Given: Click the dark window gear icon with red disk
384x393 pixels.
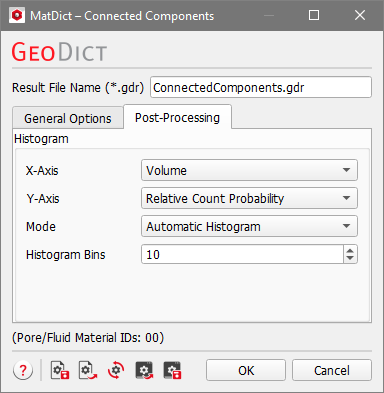Looking at the screenshot, I should 172,370.
